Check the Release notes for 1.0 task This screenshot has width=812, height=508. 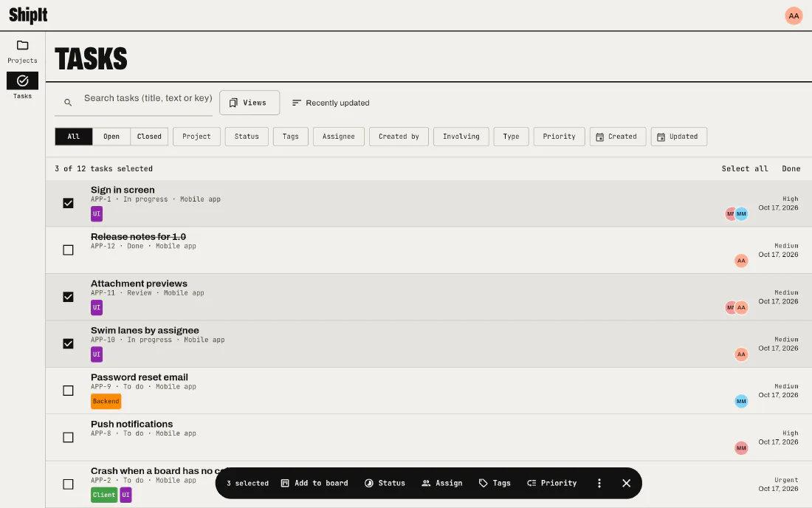pos(68,250)
